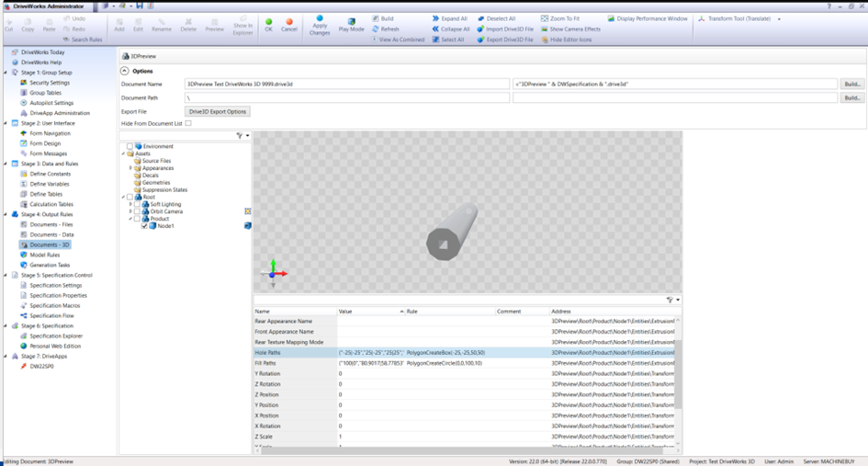The width and height of the screenshot is (868, 466).
Task: Open Define Variables
Action: (x=50, y=184)
